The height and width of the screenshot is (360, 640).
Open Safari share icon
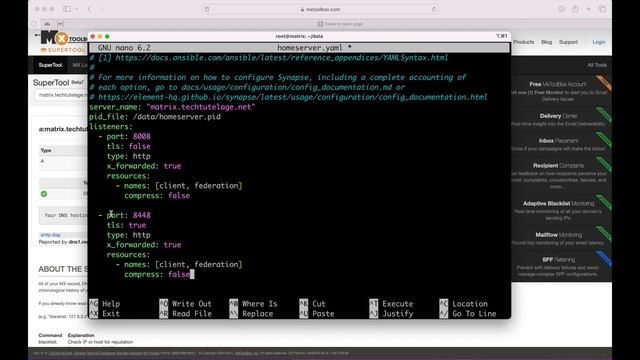575,9
